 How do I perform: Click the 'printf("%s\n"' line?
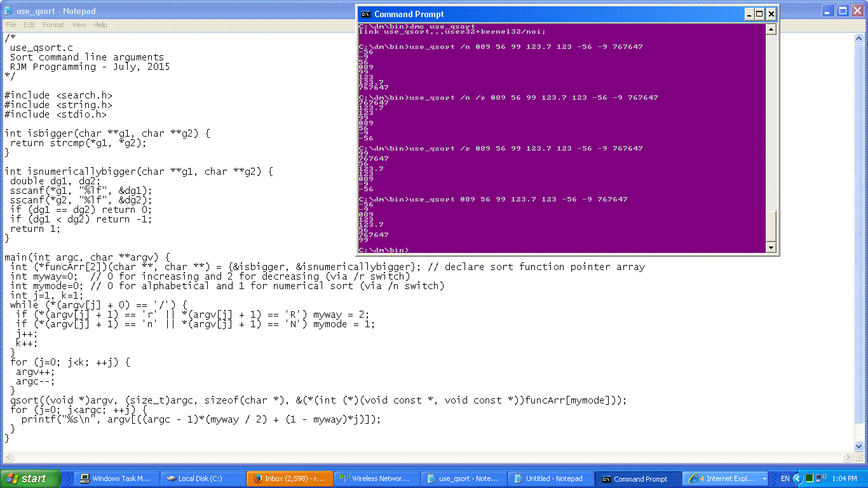pos(201,419)
